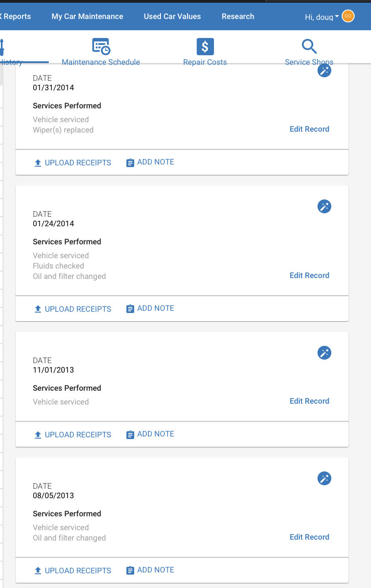The height and width of the screenshot is (588, 371).
Task: Open the Maintenance Schedule calendar icon
Action: 101,47
